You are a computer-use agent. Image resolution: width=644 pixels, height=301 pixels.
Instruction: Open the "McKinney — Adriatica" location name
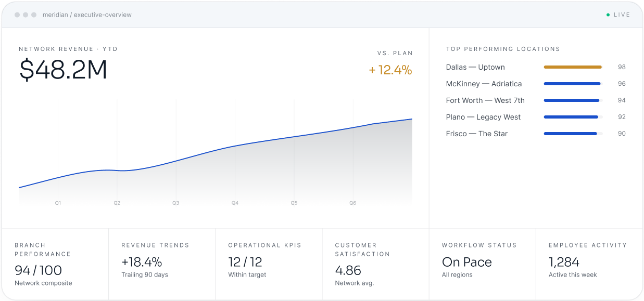[484, 84]
